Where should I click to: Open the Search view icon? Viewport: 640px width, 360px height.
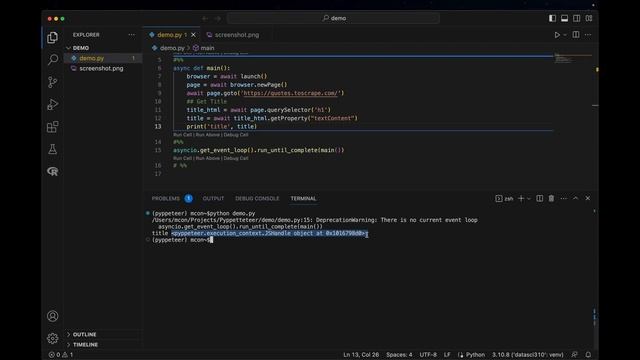pyautogui.click(x=53, y=60)
